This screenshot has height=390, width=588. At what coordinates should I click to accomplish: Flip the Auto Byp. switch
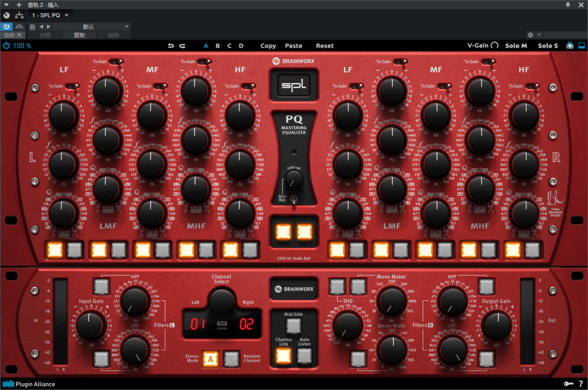tap(294, 199)
